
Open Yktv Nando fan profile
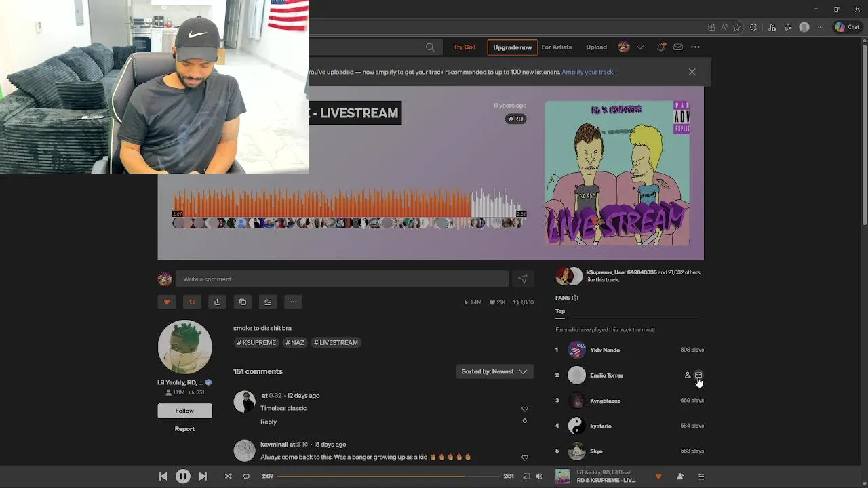point(605,350)
